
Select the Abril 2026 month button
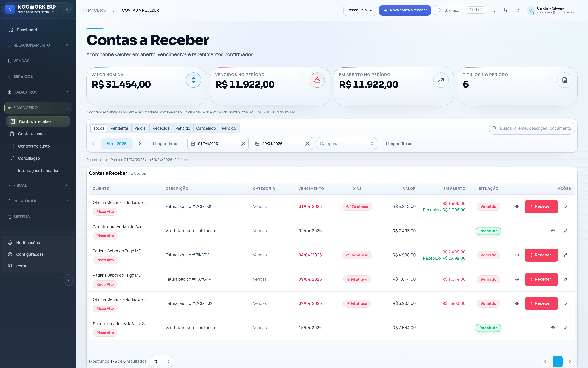116,144
